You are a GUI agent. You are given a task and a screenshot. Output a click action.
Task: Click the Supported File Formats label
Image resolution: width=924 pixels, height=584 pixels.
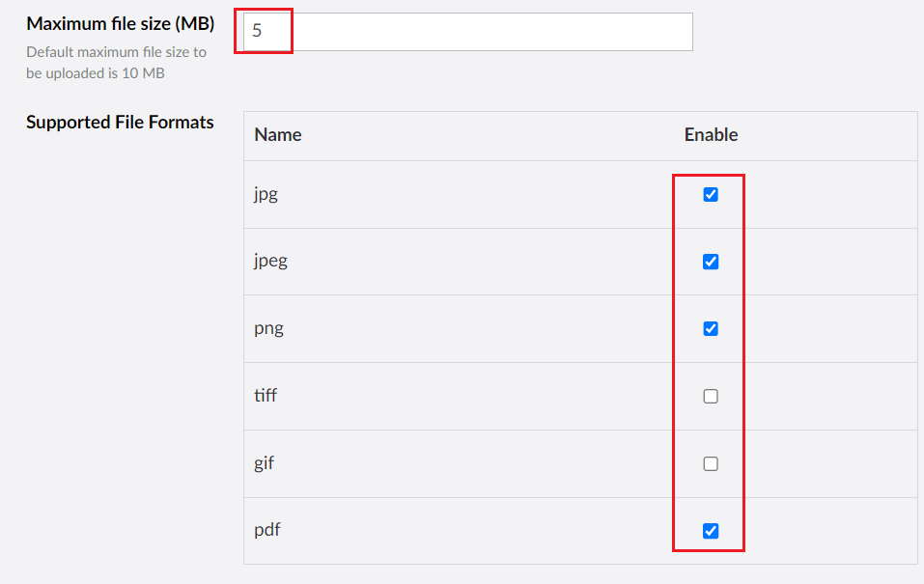coord(120,122)
